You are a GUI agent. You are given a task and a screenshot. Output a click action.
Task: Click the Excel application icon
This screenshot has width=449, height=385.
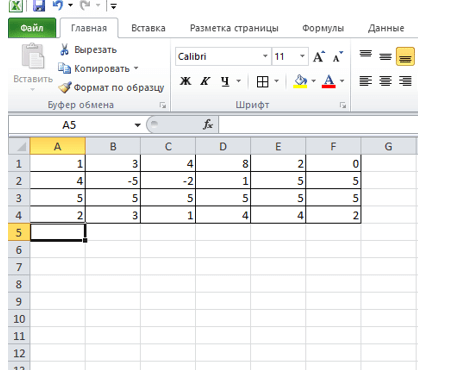pyautogui.click(x=16, y=5)
